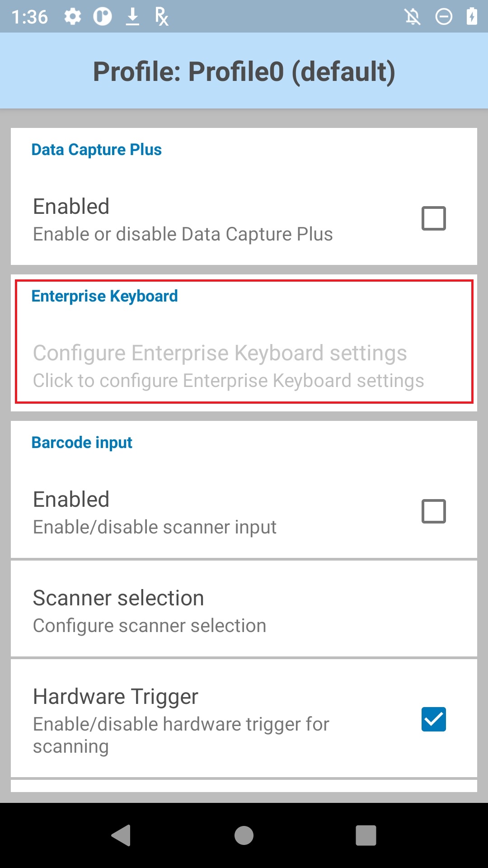The height and width of the screenshot is (868, 488).
Task: Tap the download arrow status icon
Action: click(132, 17)
